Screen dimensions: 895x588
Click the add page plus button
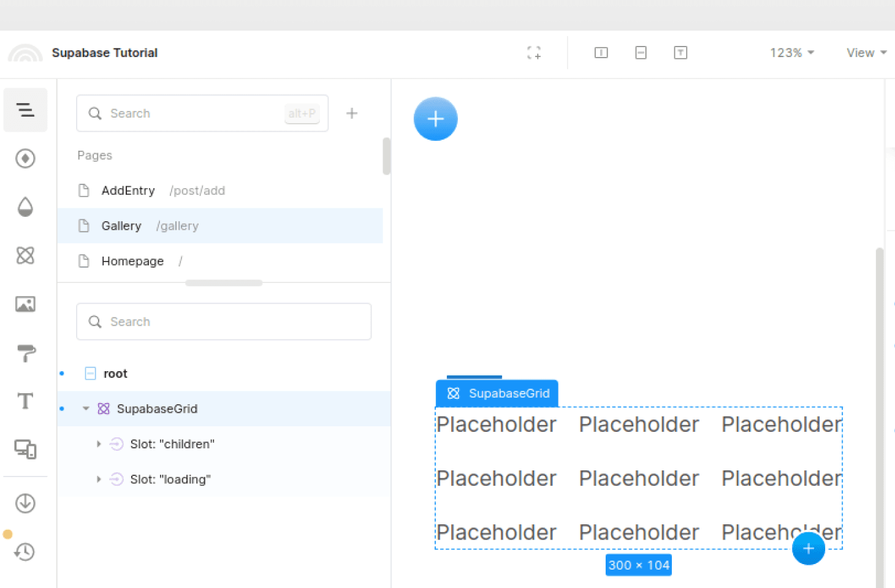[x=352, y=113]
